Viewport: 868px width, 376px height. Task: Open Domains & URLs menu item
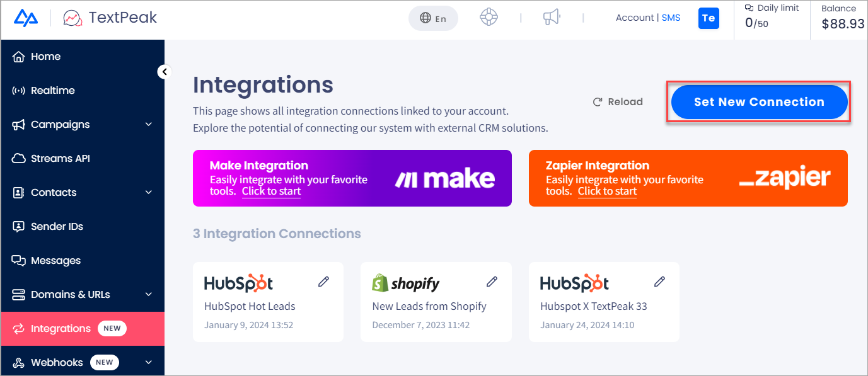pos(83,295)
